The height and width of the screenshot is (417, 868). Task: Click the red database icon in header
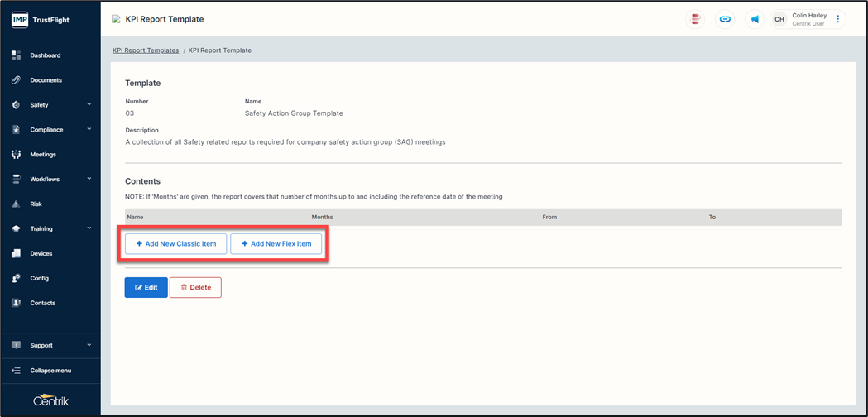tap(696, 19)
